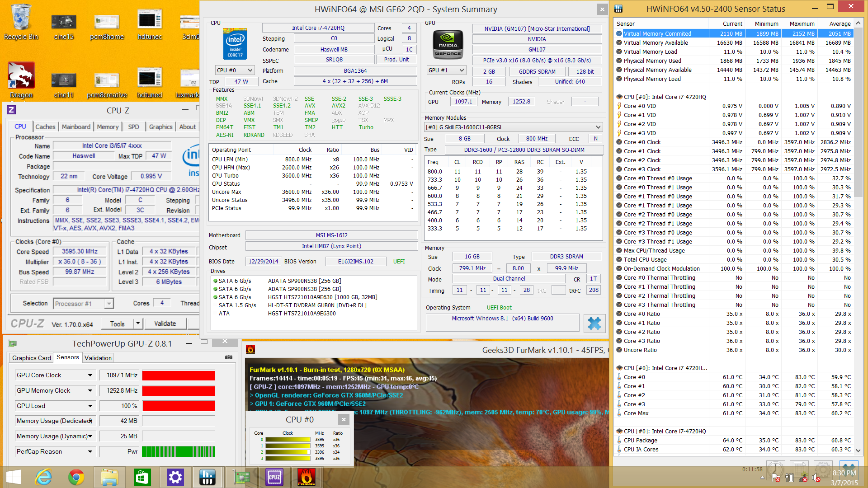Image resolution: width=868 pixels, height=488 pixels.
Task: Select the Virtual Memory Commited sensor row
Action: [x=734, y=33]
